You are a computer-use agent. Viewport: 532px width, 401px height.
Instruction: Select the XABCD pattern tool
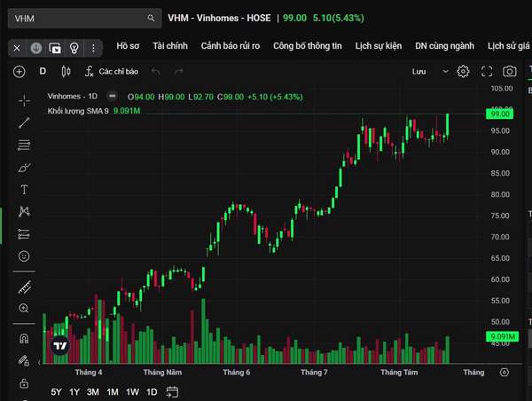[x=24, y=212]
